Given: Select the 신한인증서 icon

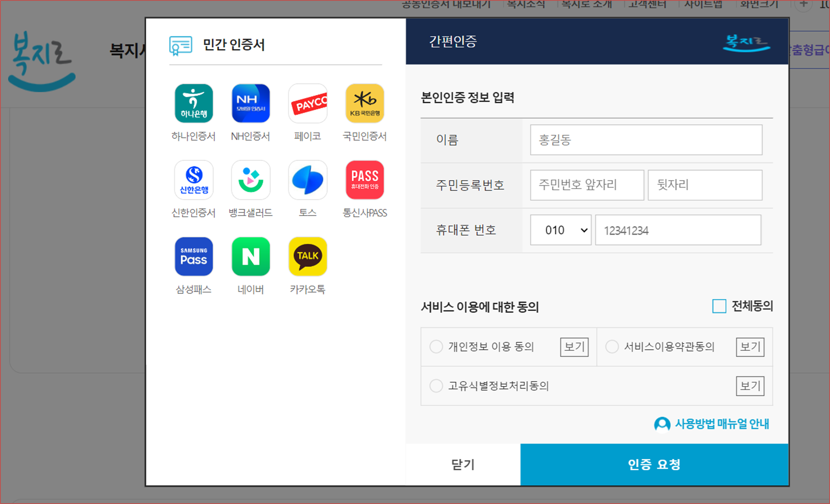Looking at the screenshot, I should (193, 180).
